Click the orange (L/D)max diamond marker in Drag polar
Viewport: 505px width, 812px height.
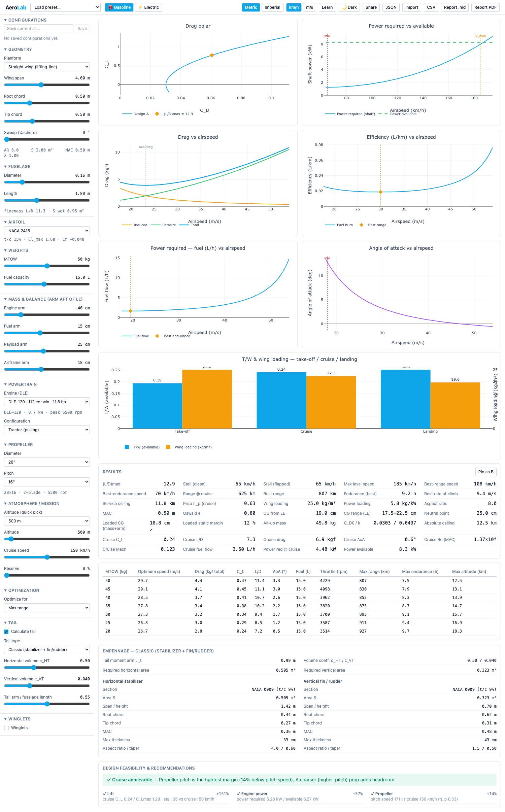click(211, 56)
